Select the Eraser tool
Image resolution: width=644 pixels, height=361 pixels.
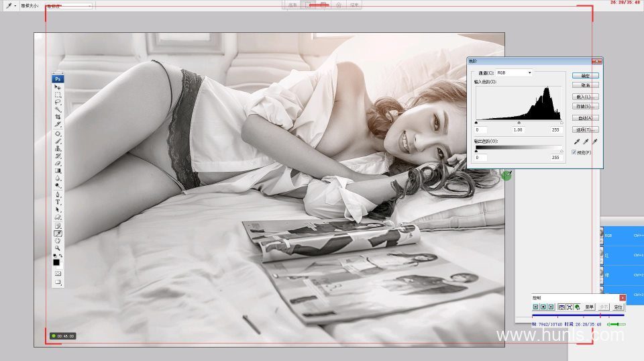coord(58,164)
